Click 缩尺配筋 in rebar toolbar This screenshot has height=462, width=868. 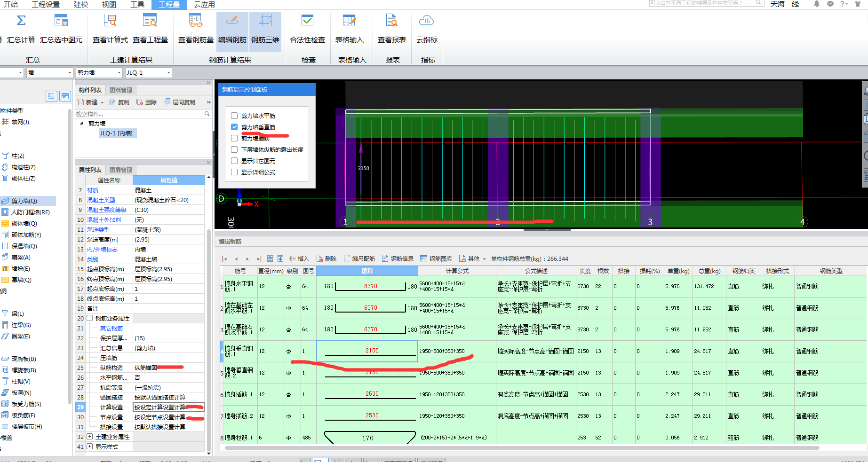point(359,258)
